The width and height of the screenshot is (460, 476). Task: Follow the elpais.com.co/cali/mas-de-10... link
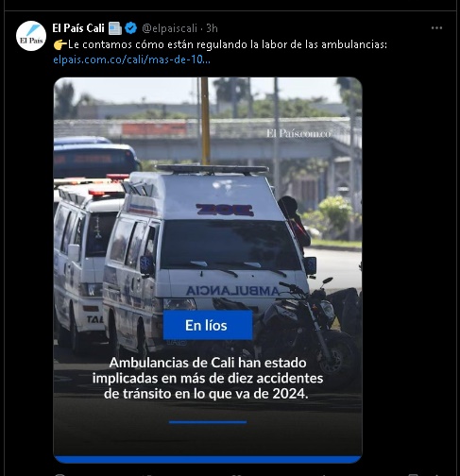(131, 59)
